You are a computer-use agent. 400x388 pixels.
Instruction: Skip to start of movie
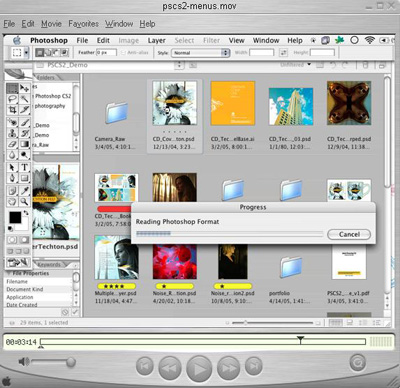coord(145,366)
